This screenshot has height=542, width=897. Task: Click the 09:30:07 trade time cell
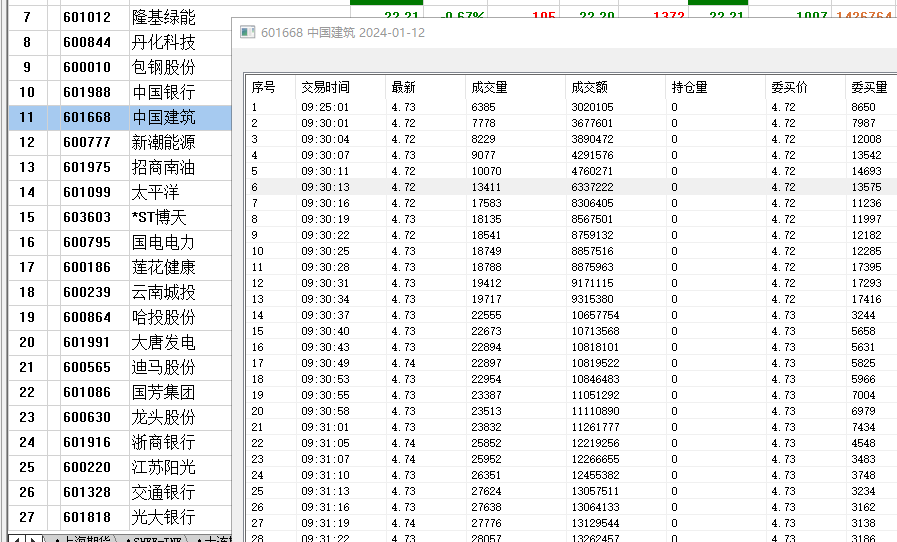pos(325,155)
